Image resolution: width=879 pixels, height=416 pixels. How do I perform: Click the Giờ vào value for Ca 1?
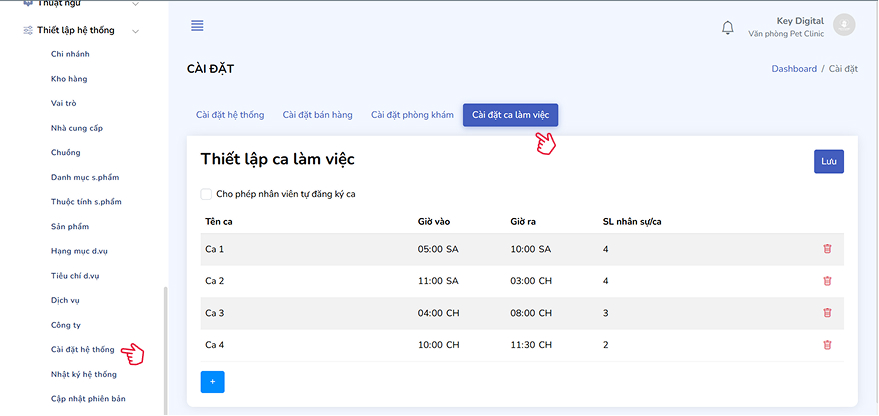tap(439, 249)
